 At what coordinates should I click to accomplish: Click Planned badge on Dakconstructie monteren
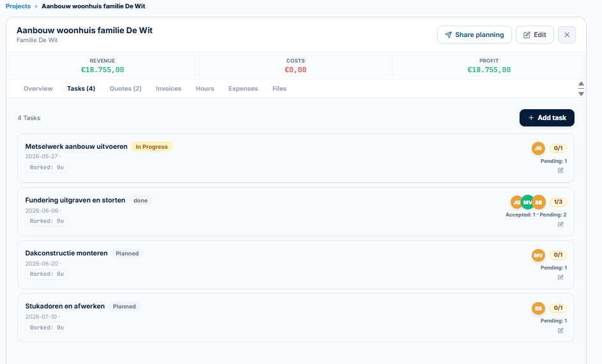click(127, 254)
